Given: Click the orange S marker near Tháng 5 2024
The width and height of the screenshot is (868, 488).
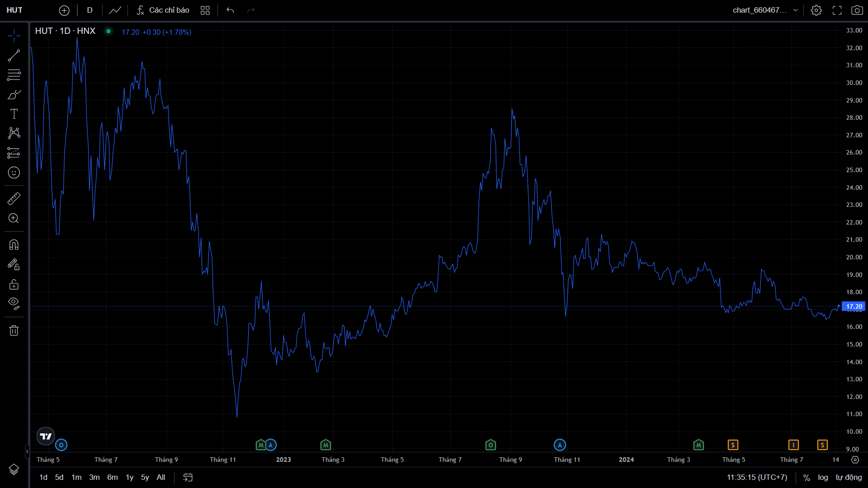Looking at the screenshot, I should [733, 445].
